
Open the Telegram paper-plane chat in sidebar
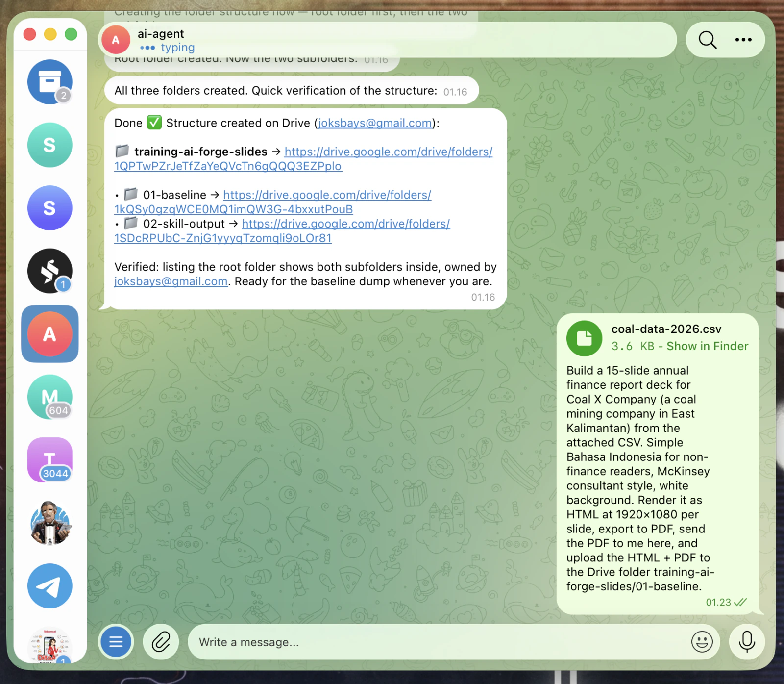pos(49,586)
